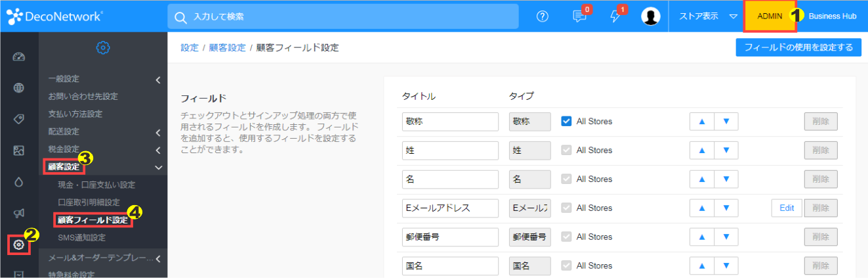This screenshot has height=278, width=868.
Task: Toggle All Stores checkbox for 姓
Action: point(566,150)
